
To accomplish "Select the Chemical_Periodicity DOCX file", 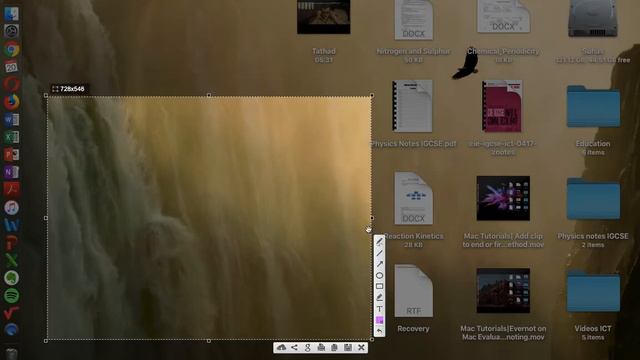I will click(x=504, y=16).
